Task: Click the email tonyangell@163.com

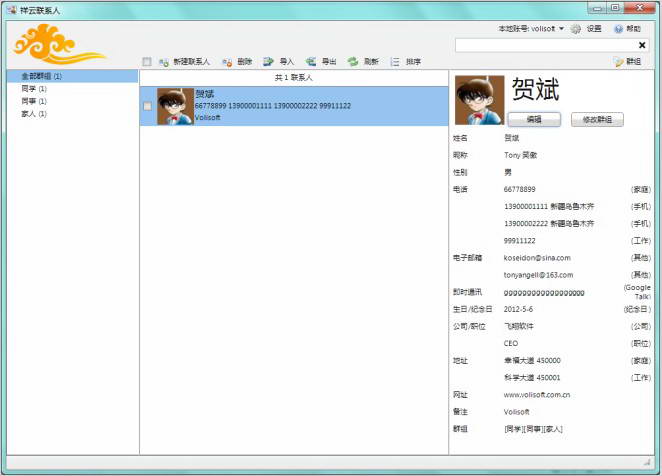Action: point(538,275)
